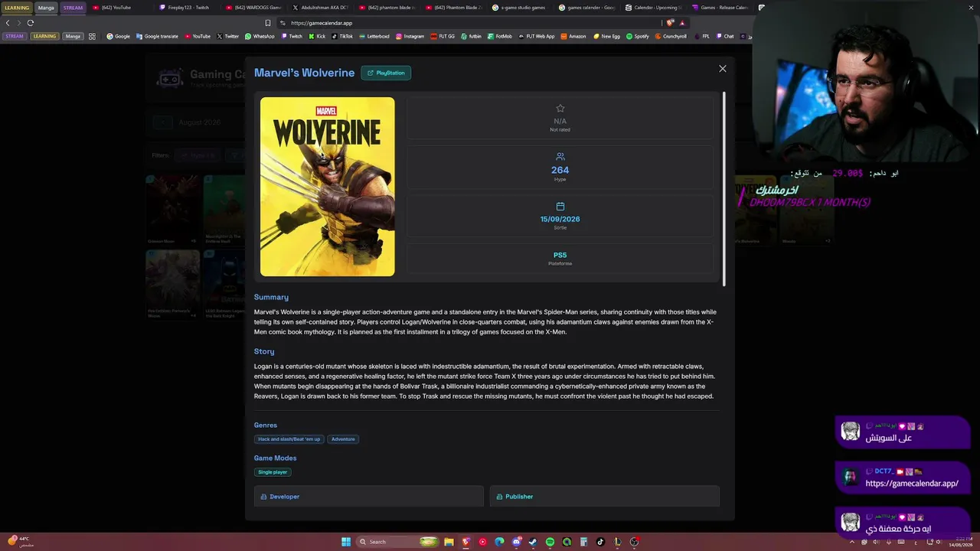Select the Adventure genre tag
Screen dimensions: 980x551
click(x=343, y=439)
